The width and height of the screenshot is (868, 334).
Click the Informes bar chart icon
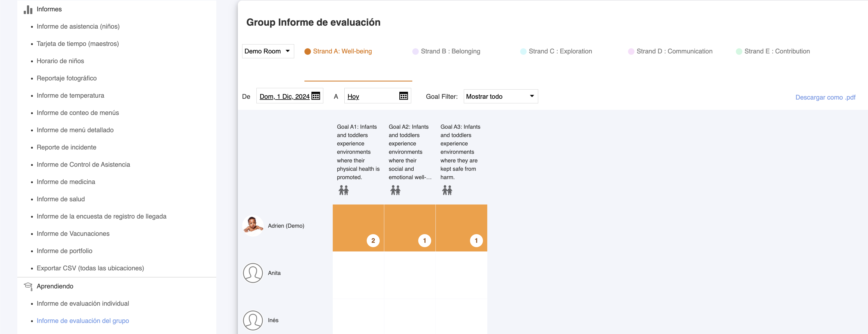pyautogui.click(x=28, y=9)
